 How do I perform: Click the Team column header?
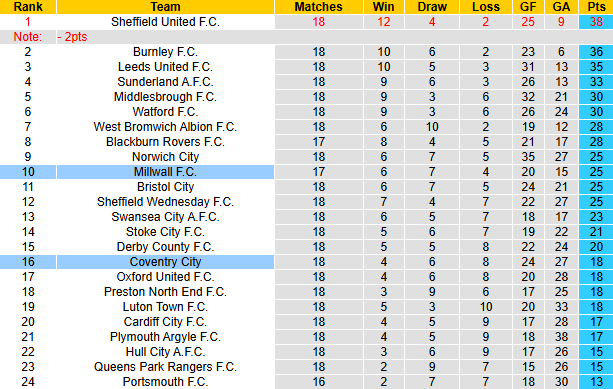click(x=165, y=7)
